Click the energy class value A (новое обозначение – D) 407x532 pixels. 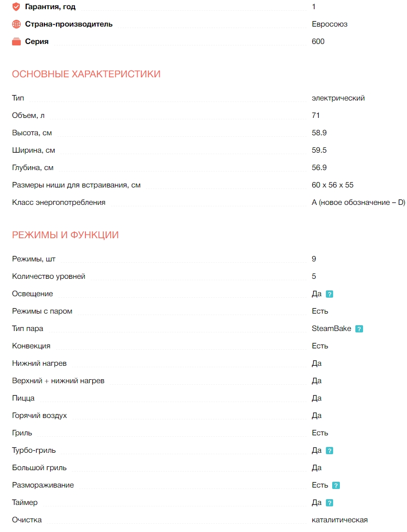pyautogui.click(x=358, y=202)
